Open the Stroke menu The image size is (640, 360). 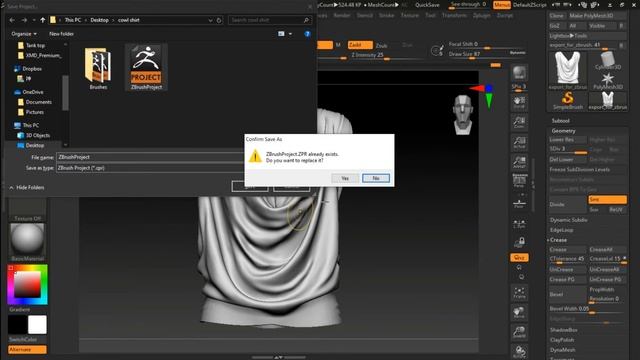tap(387, 15)
